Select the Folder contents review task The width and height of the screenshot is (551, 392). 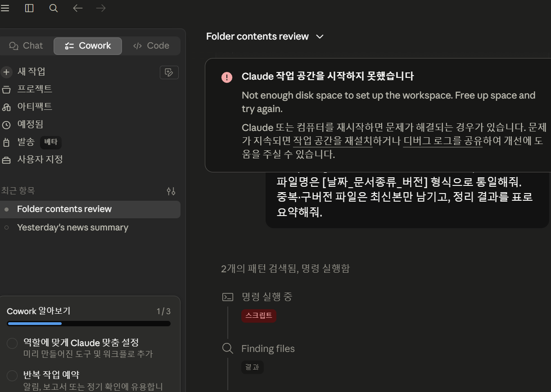coord(90,209)
